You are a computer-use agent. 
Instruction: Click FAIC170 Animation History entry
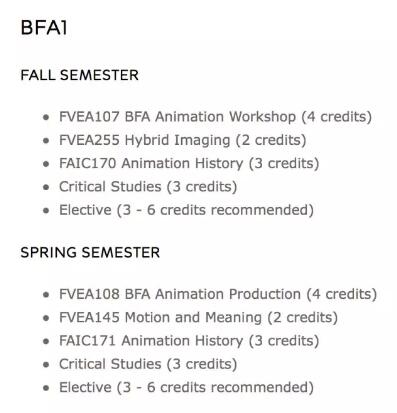pos(189,163)
